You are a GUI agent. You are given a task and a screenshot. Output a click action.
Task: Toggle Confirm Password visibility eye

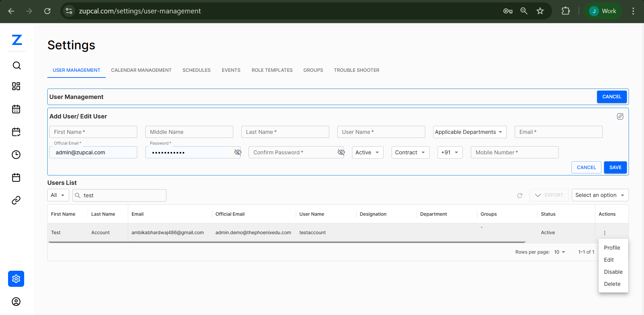pos(341,152)
